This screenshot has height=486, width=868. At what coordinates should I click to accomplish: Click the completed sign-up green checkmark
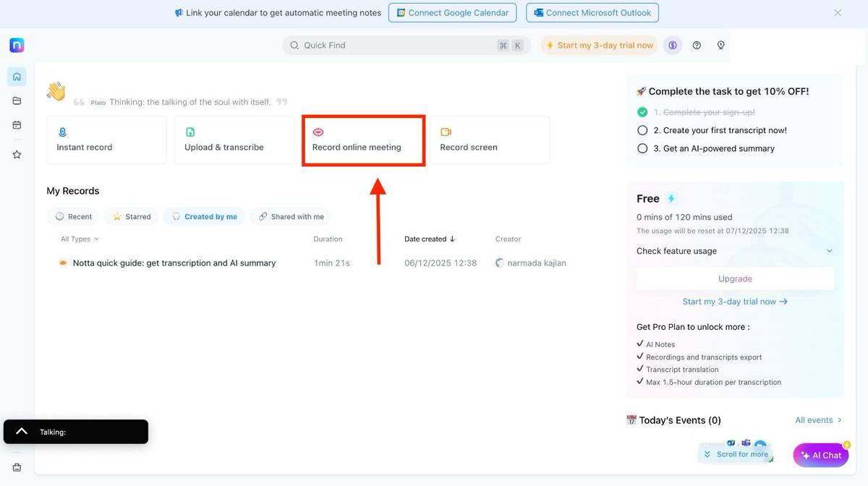pos(642,112)
